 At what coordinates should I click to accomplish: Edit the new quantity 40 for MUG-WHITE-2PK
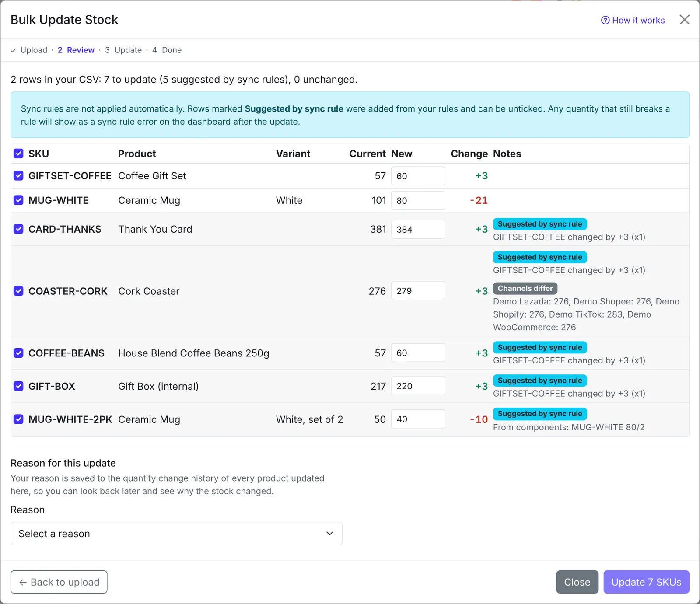418,419
